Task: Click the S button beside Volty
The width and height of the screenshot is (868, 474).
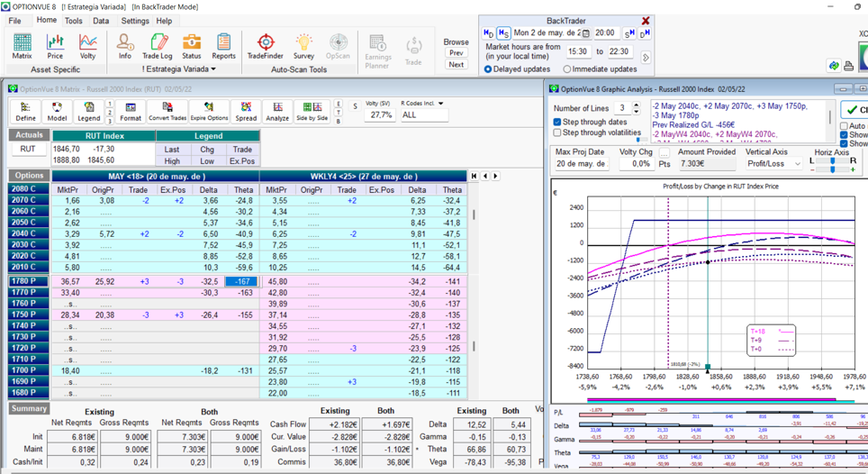Action: point(355,105)
